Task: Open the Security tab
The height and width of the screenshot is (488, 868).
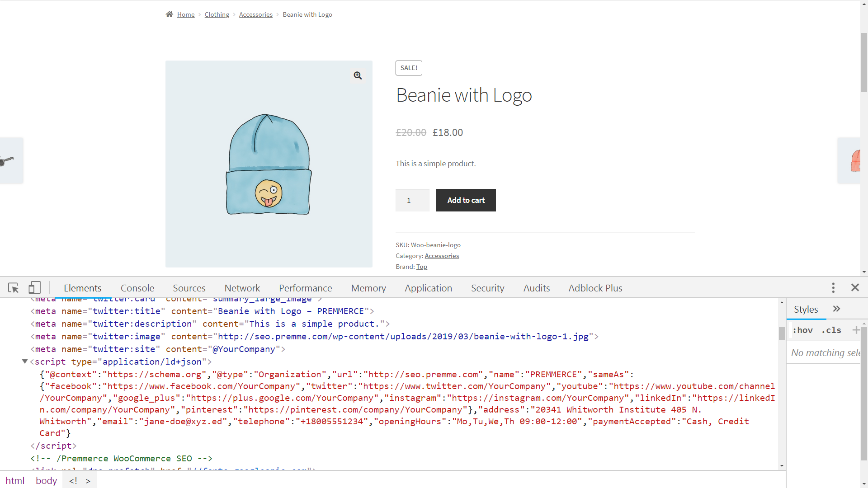Action: (487, 288)
